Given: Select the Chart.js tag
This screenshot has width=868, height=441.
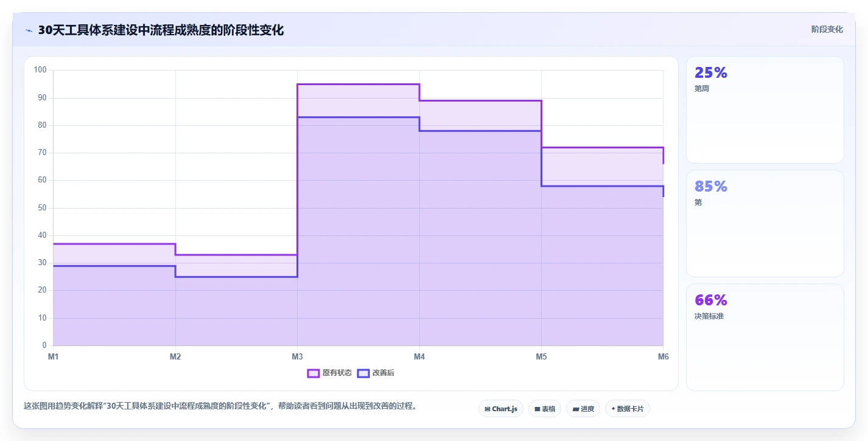Looking at the screenshot, I should click(501, 409).
